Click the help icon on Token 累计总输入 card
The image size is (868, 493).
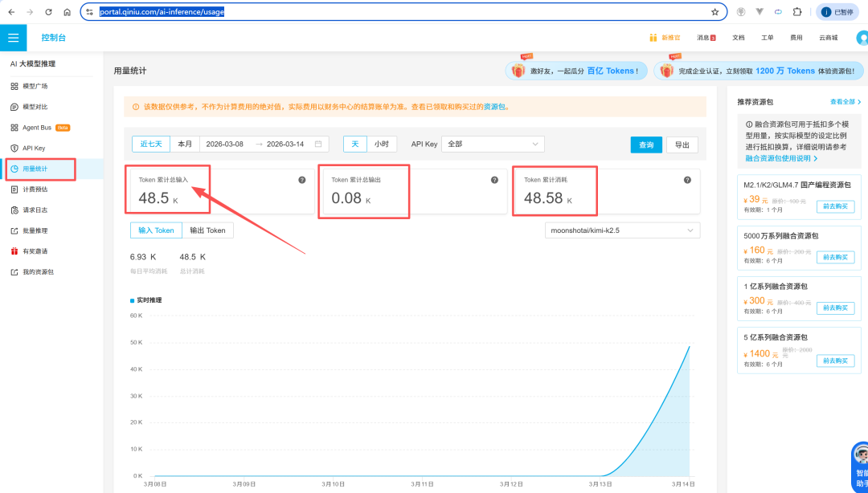pos(302,180)
